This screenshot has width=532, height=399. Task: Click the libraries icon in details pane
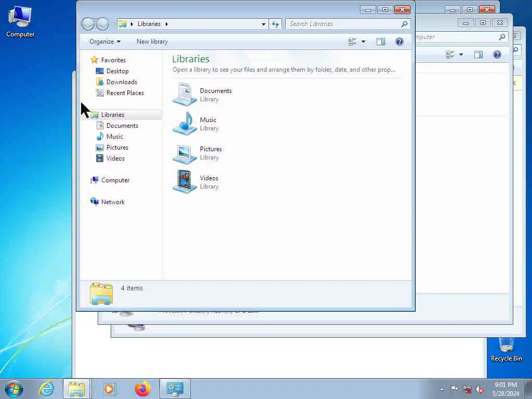pos(101,294)
